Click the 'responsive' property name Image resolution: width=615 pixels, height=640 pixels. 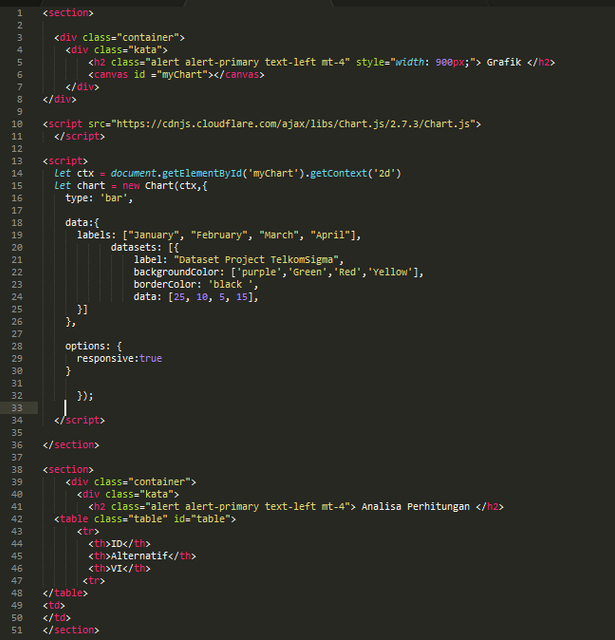coord(105,358)
